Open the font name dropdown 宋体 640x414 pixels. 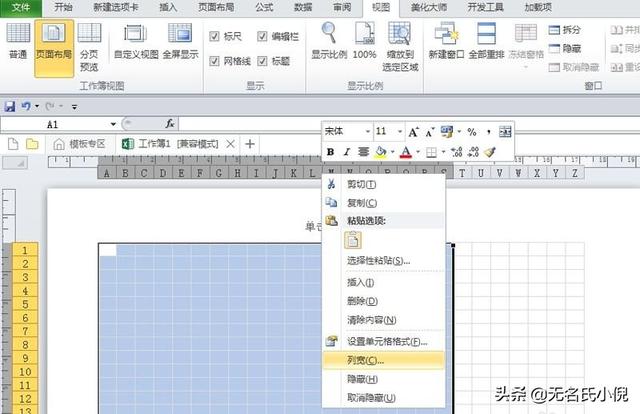click(367, 132)
